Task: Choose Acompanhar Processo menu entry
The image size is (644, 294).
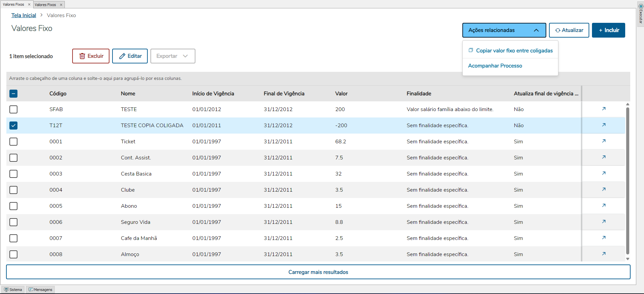Action: click(495, 66)
